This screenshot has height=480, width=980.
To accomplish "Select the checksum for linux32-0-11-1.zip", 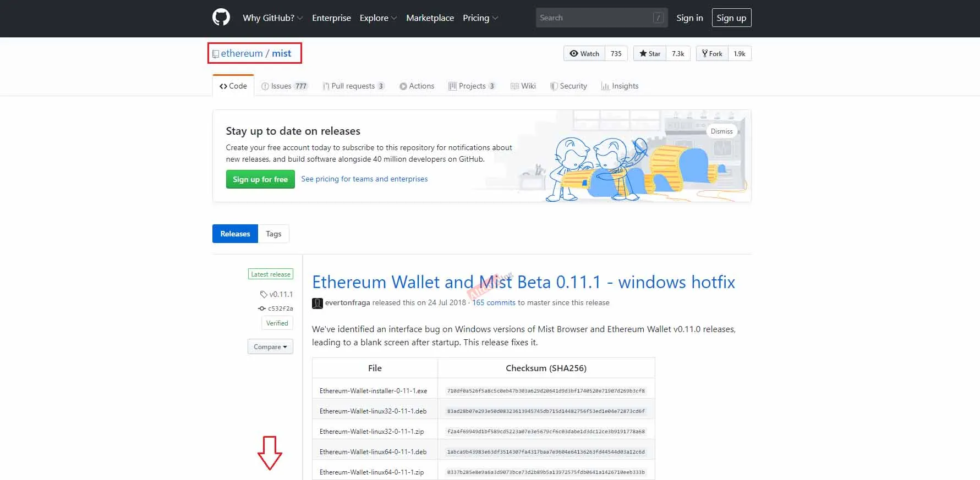I will tap(546, 431).
